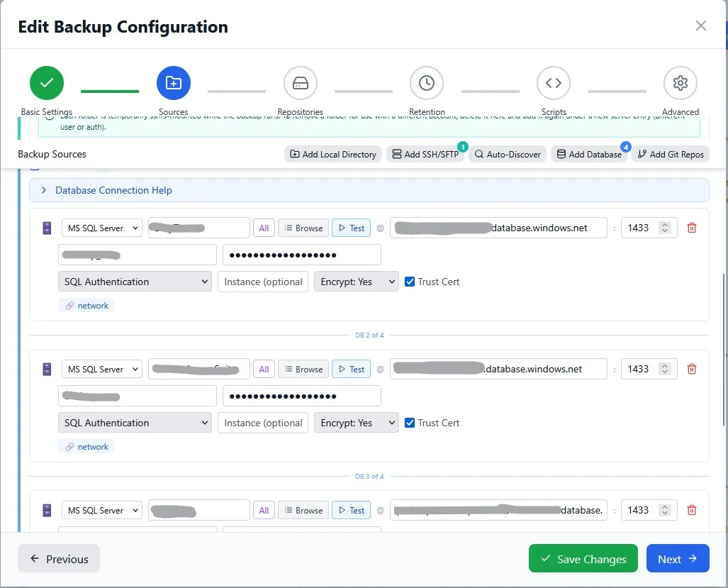Screen dimensions: 728x588
Task: Delete DB 2 entry with trash icon
Action: (x=692, y=370)
